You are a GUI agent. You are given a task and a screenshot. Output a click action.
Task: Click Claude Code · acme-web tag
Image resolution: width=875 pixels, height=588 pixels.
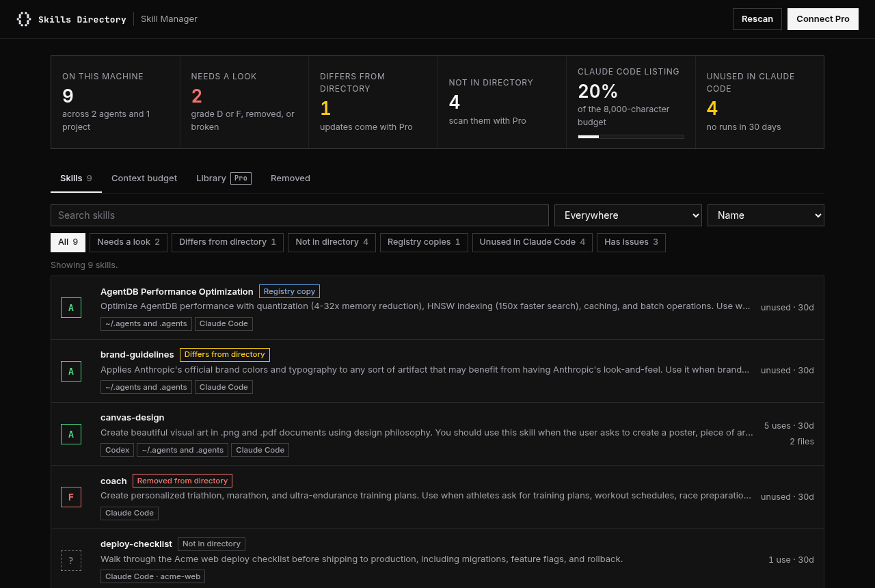152,576
